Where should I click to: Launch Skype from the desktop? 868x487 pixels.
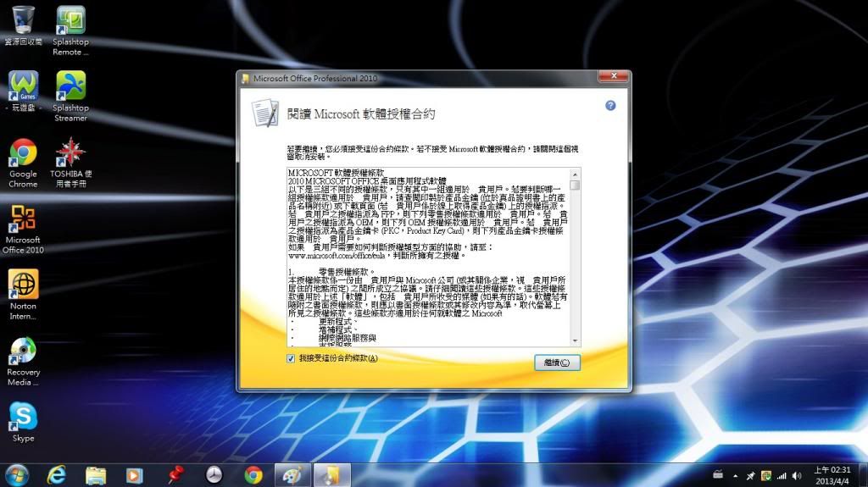click(x=23, y=423)
